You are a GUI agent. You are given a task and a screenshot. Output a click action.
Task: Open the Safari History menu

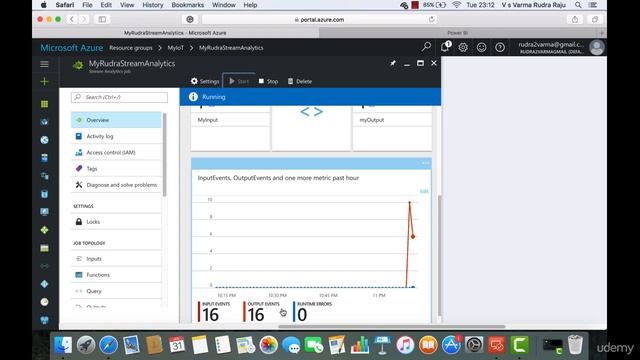pyautogui.click(x=153, y=5)
